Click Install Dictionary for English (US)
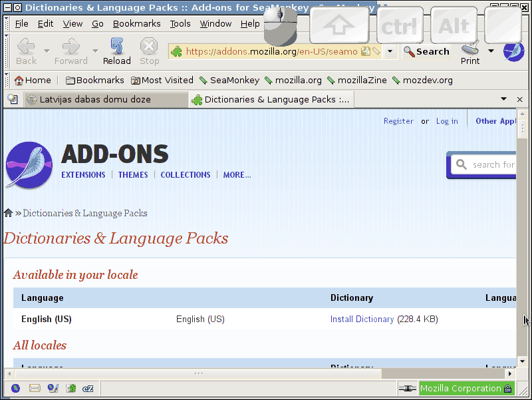 [x=362, y=319]
